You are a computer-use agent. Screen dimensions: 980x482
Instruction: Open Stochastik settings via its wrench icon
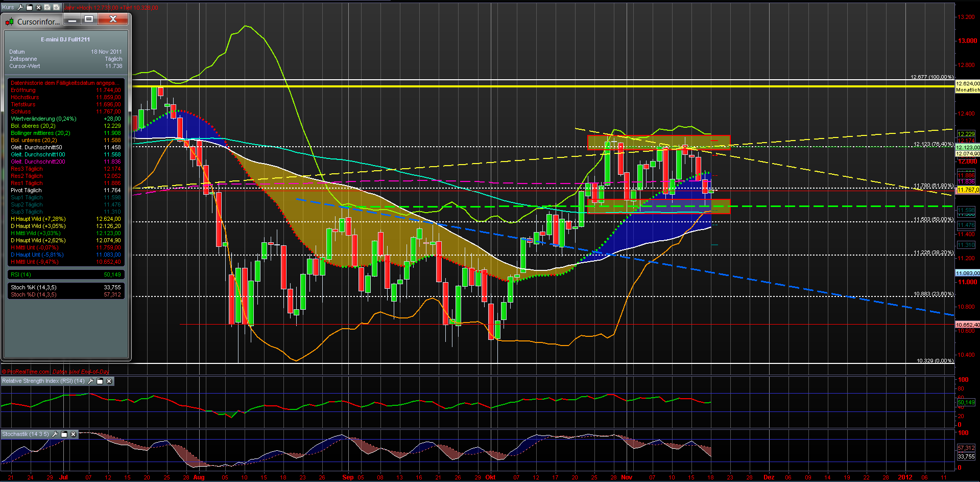(55, 434)
